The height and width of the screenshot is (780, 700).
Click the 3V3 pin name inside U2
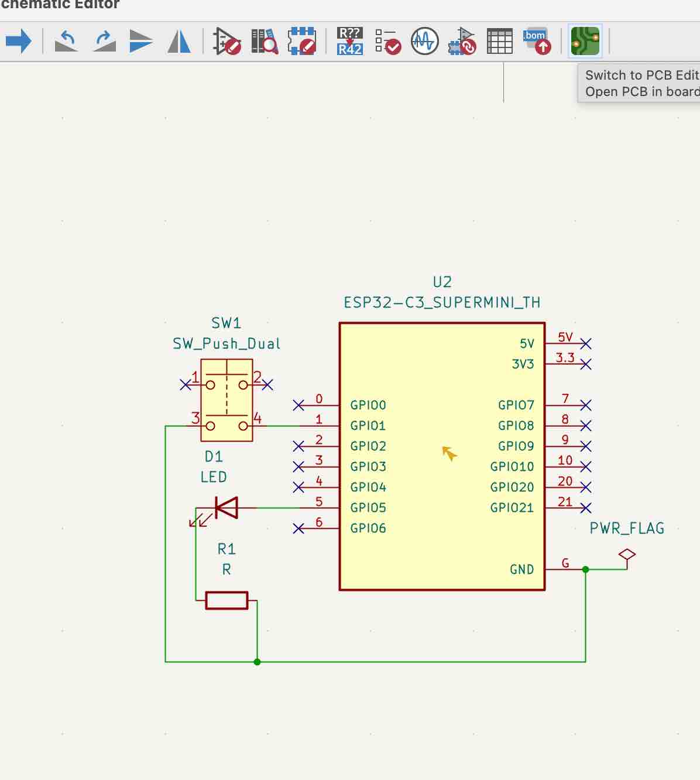pyautogui.click(x=523, y=364)
